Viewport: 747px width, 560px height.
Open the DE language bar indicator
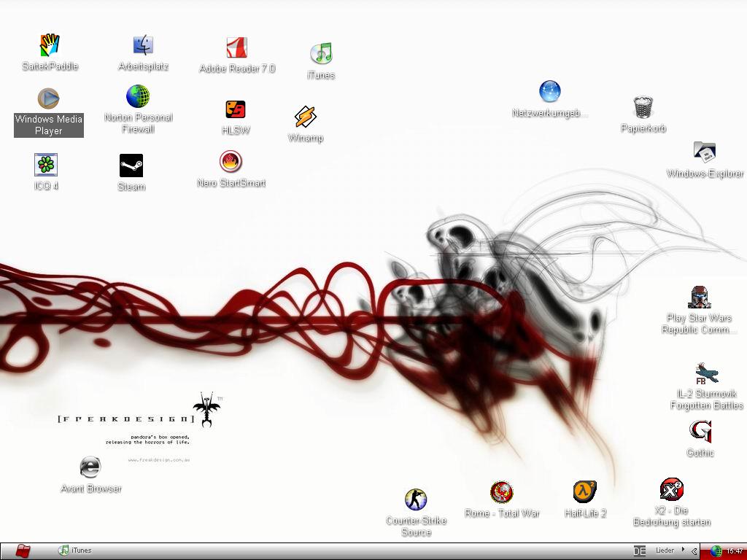tap(639, 551)
